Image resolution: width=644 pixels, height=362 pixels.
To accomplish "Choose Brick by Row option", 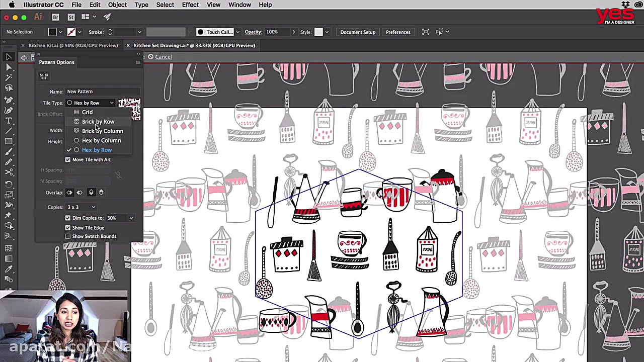I will [98, 122].
